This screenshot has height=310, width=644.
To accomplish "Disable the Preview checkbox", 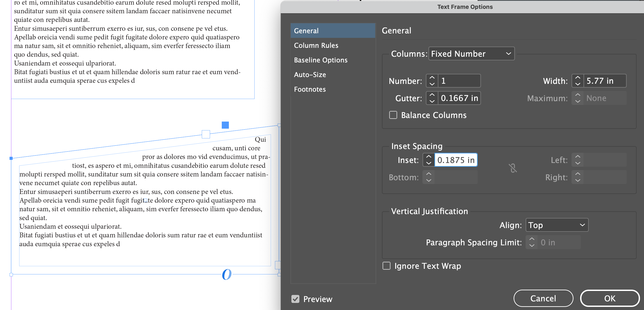I will (x=295, y=299).
